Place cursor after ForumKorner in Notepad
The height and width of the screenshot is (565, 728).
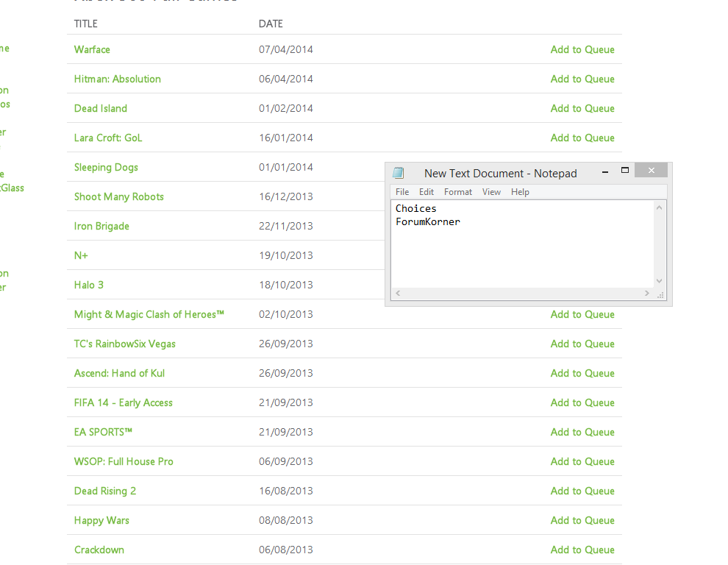[461, 222]
